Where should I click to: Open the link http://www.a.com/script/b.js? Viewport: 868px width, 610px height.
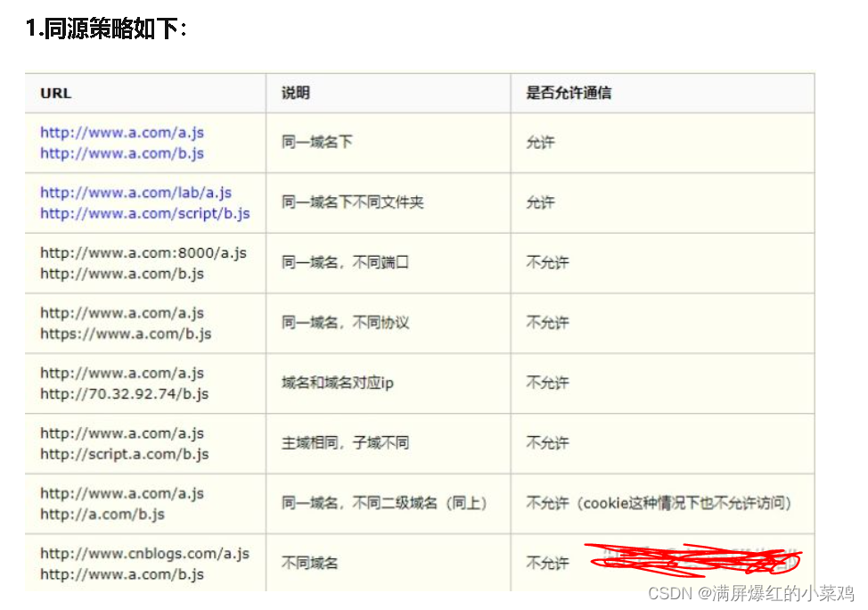pyautogui.click(x=144, y=213)
